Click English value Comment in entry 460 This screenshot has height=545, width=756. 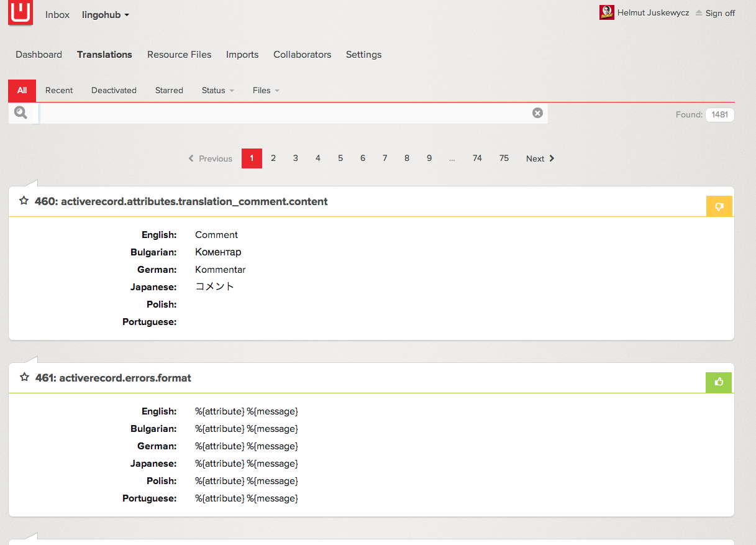point(216,235)
